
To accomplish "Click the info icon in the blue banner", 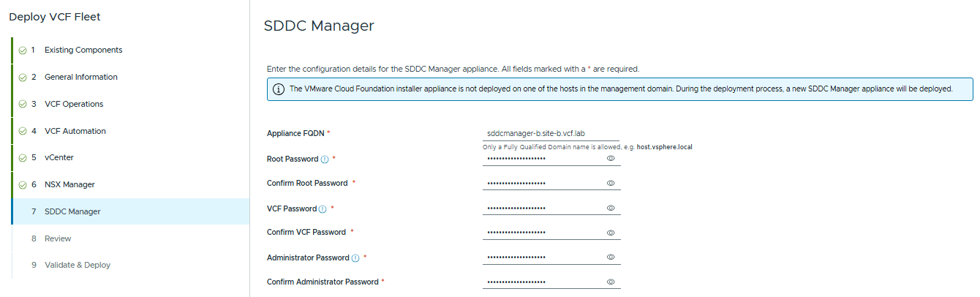I will [279, 89].
